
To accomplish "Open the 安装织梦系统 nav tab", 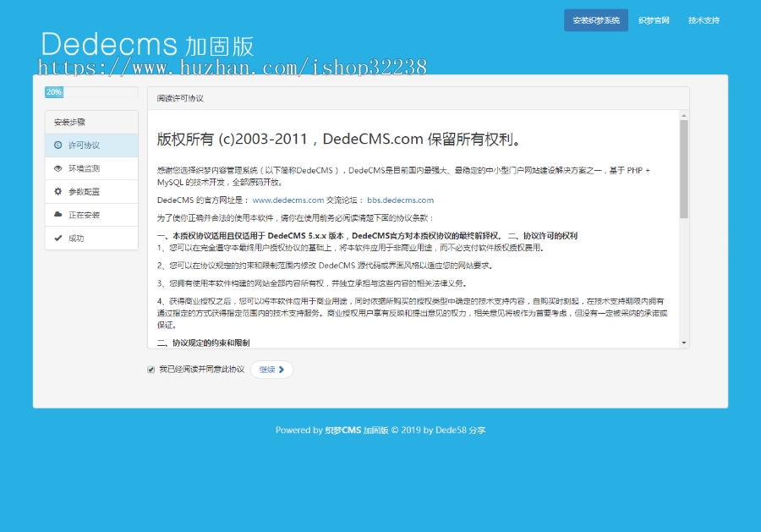I will (596, 20).
